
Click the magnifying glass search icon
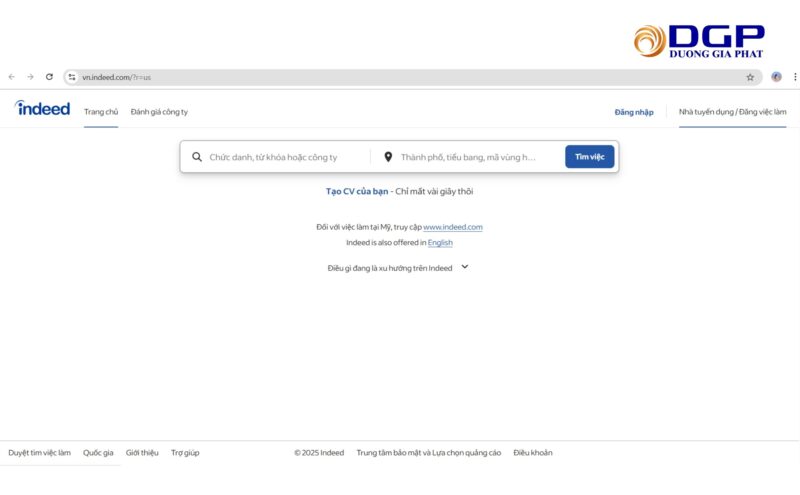[197, 157]
